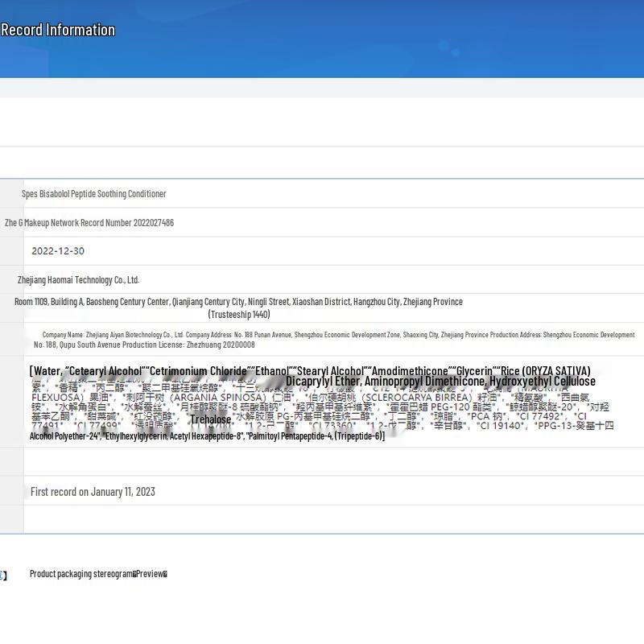Click First record on January 11, 2023
644x644 pixels.
pyautogui.click(x=93, y=492)
